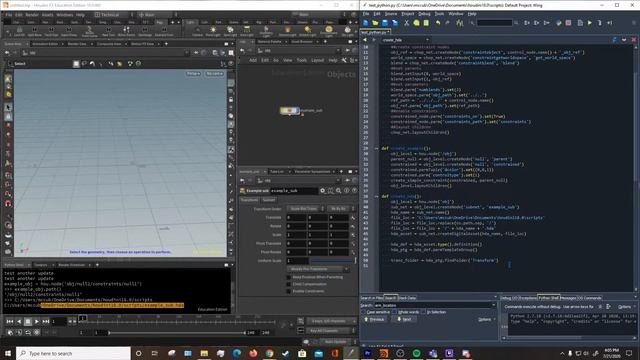Open Wing search field history dropdown
This screenshot has width=640, height=360.
click(x=493, y=305)
